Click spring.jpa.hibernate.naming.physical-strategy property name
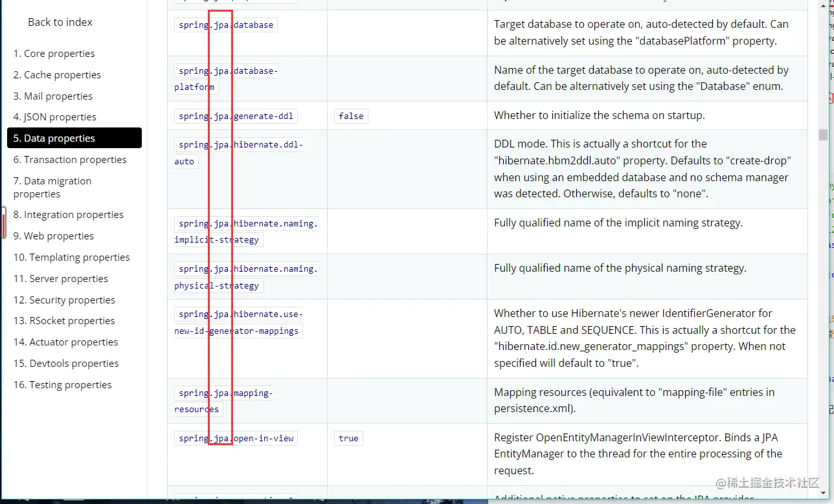 click(x=246, y=277)
